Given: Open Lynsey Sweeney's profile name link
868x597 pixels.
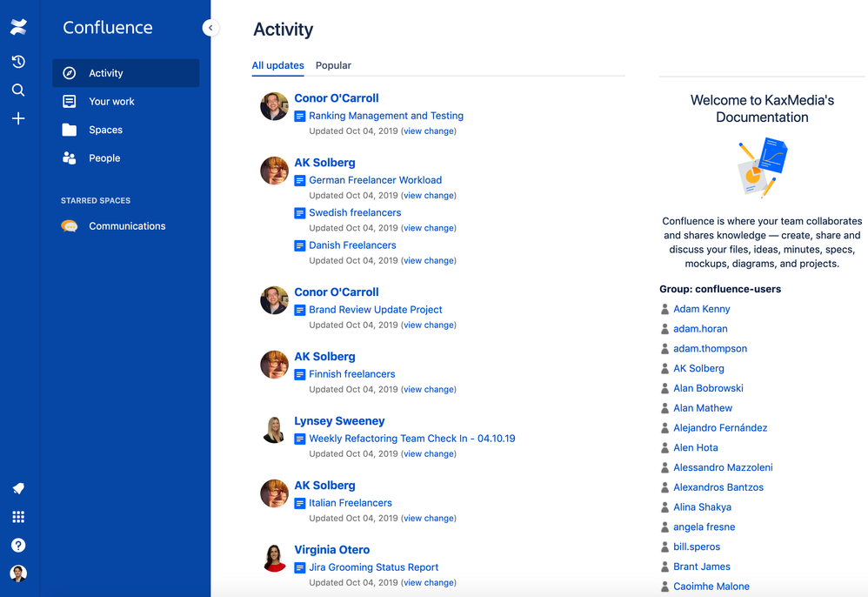Looking at the screenshot, I should pyautogui.click(x=339, y=421).
